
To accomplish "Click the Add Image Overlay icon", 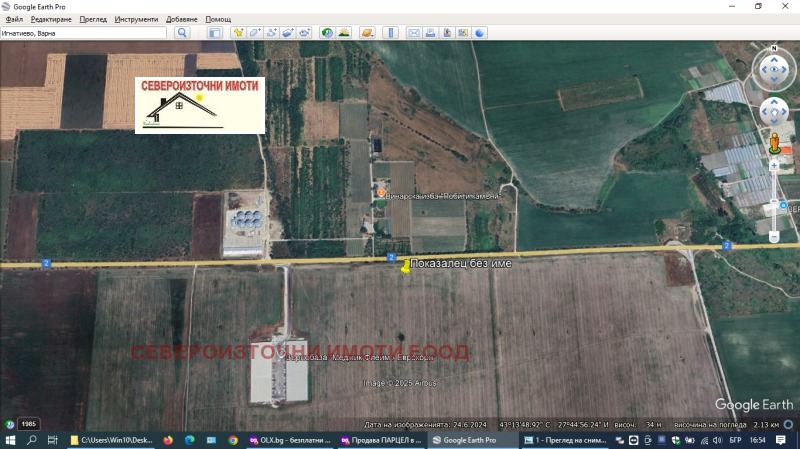I will tap(287, 33).
